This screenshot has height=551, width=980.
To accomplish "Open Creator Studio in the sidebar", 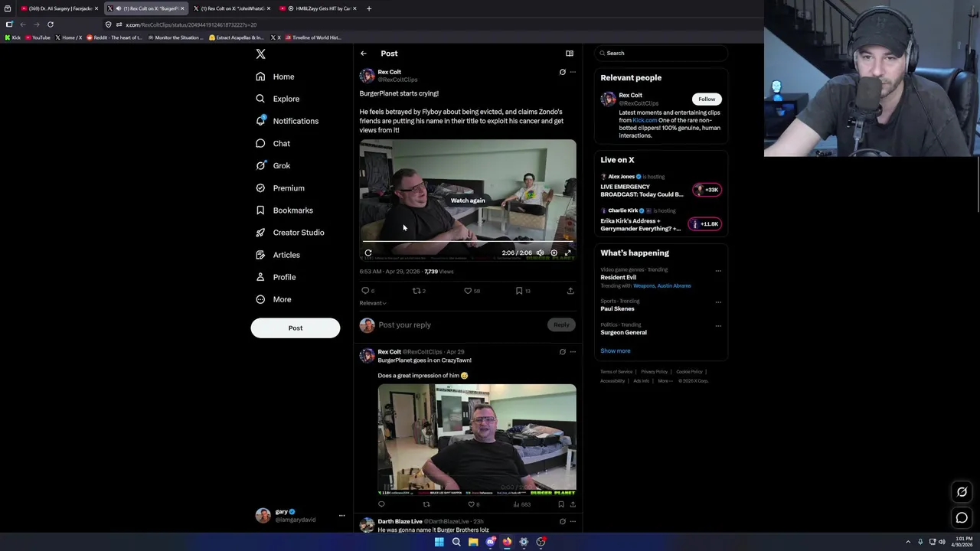I will (289, 233).
